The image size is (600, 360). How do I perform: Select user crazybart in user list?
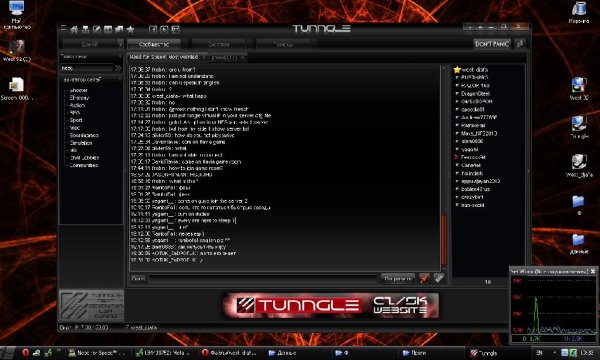(472, 197)
